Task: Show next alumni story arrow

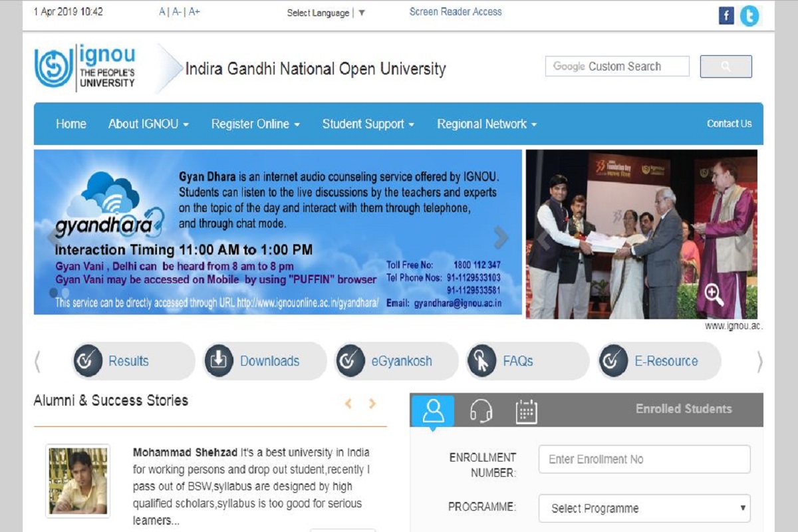Action: (372, 404)
